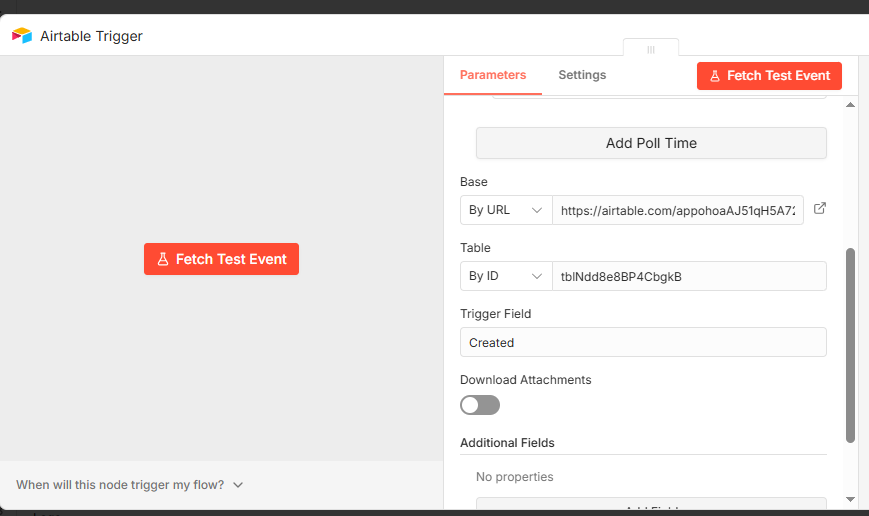Open the Table 'By ID' mode dropdown

(506, 276)
